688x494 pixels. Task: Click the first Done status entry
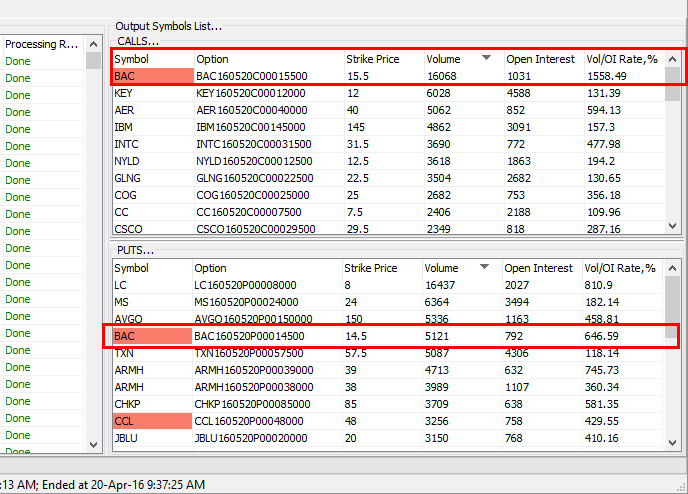(x=18, y=61)
